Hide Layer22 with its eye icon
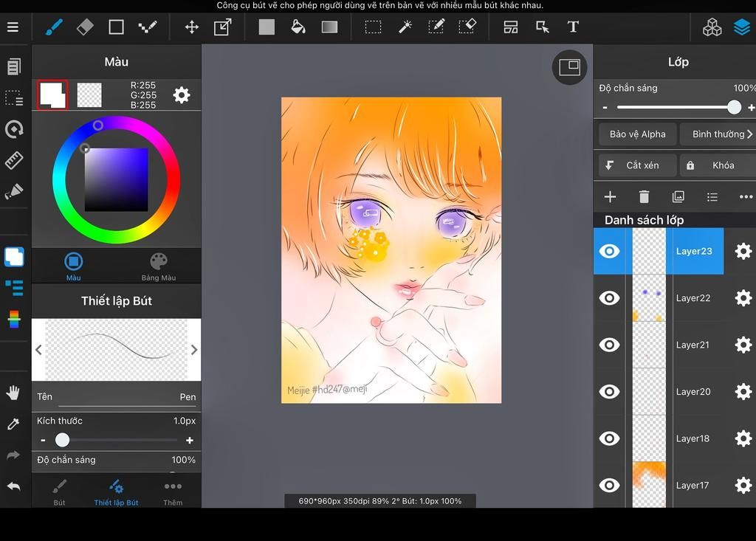756x541 pixels. 609,298
